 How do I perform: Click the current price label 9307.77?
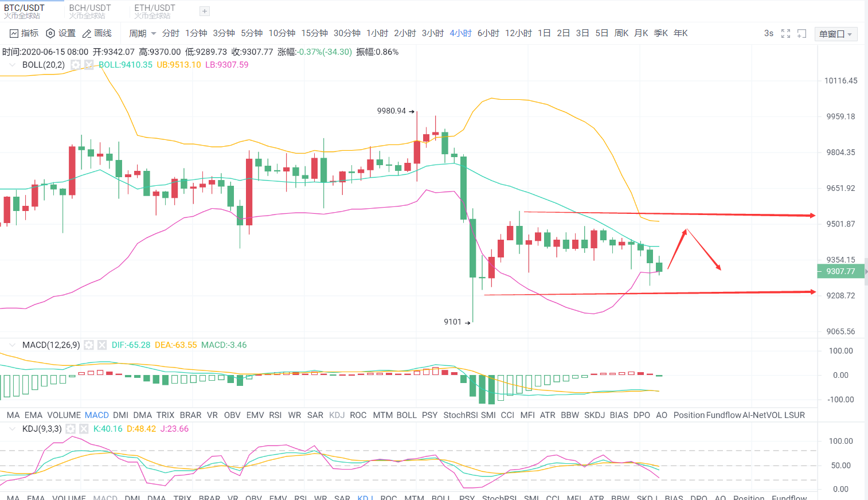coord(840,272)
